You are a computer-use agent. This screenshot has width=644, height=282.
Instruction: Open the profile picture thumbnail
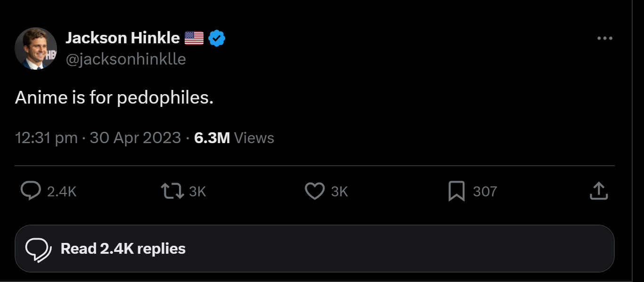[36, 48]
